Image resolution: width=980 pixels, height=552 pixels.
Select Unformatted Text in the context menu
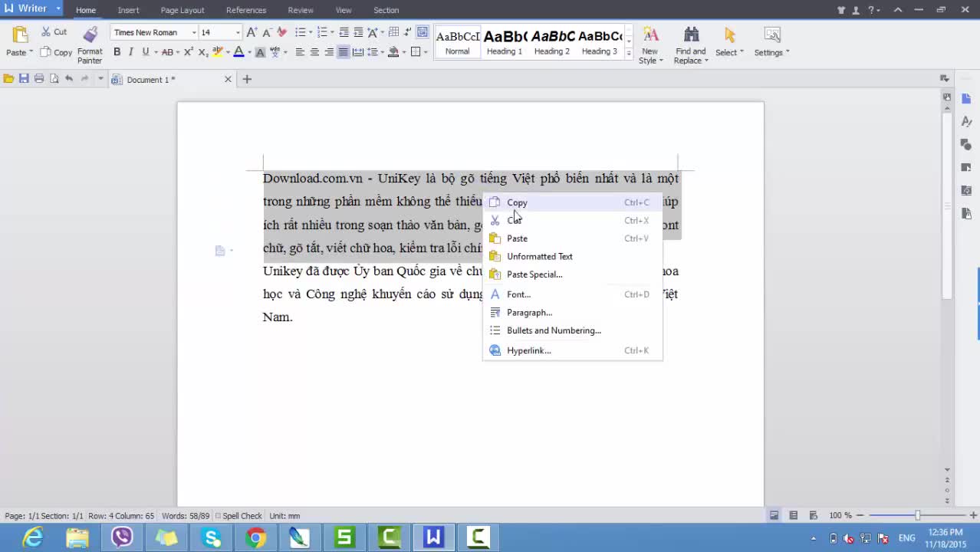point(572,256)
